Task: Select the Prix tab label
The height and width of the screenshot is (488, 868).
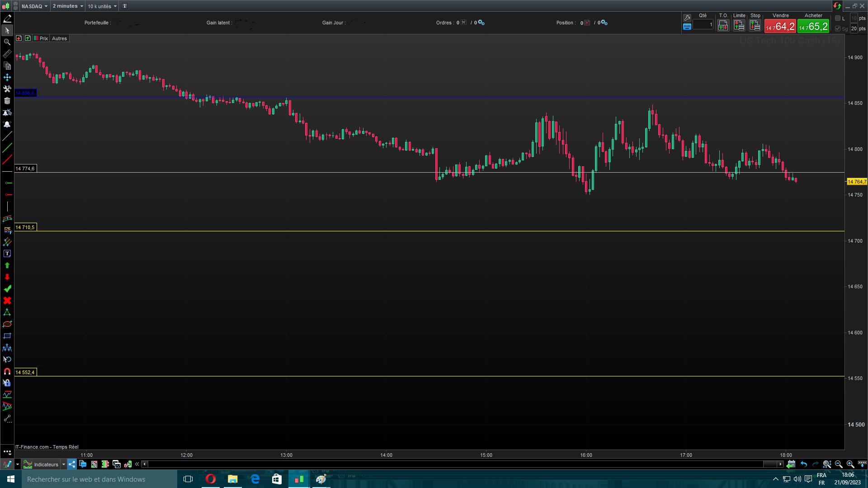Action: [x=43, y=38]
